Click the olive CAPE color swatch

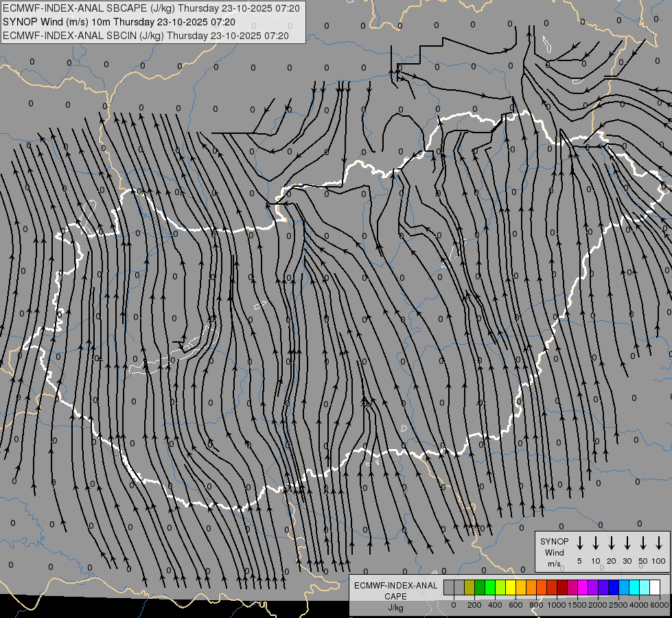point(470,587)
